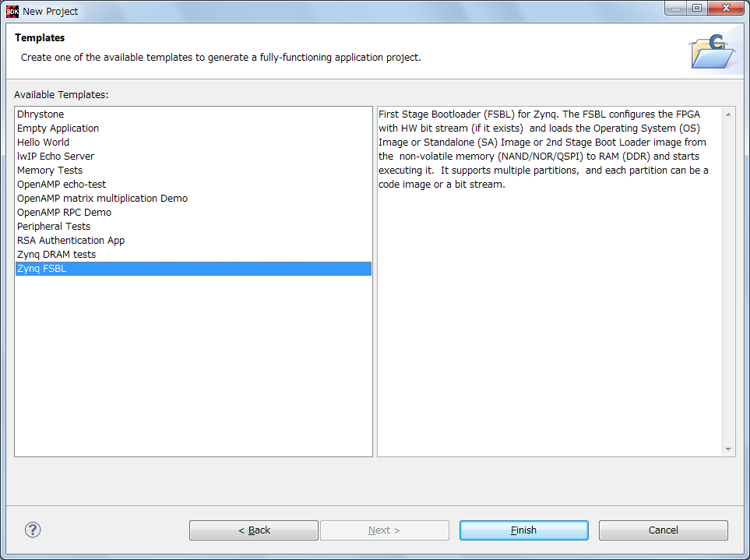Image resolution: width=750 pixels, height=560 pixels.
Task: Pick the Peripheral Tests template
Action: [54, 227]
